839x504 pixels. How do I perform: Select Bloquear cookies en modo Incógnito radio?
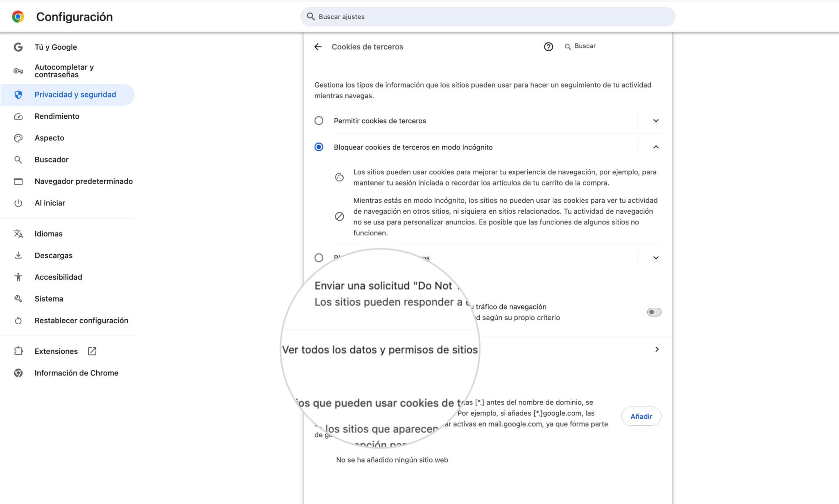pyautogui.click(x=319, y=147)
